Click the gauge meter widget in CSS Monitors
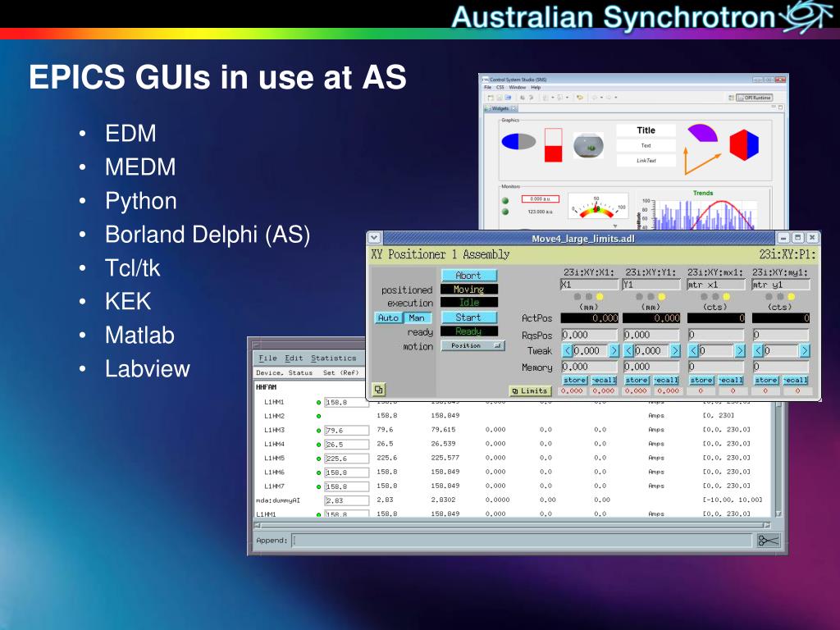This screenshot has height=630, width=840. [598, 208]
